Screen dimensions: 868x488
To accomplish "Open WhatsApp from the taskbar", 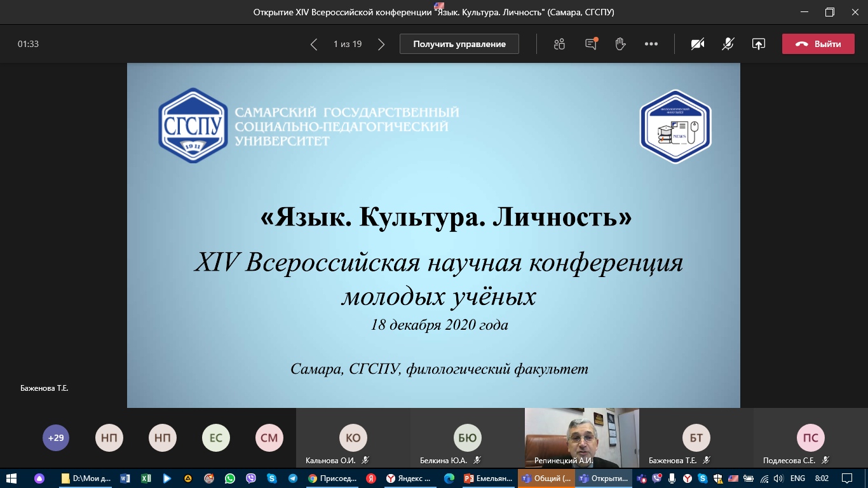I will coord(230,478).
